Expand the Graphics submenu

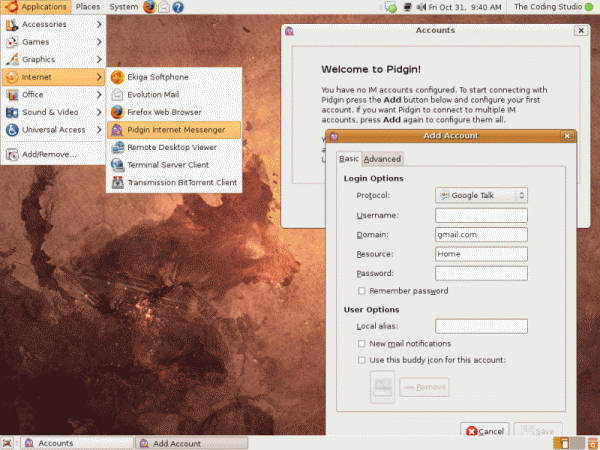point(53,59)
